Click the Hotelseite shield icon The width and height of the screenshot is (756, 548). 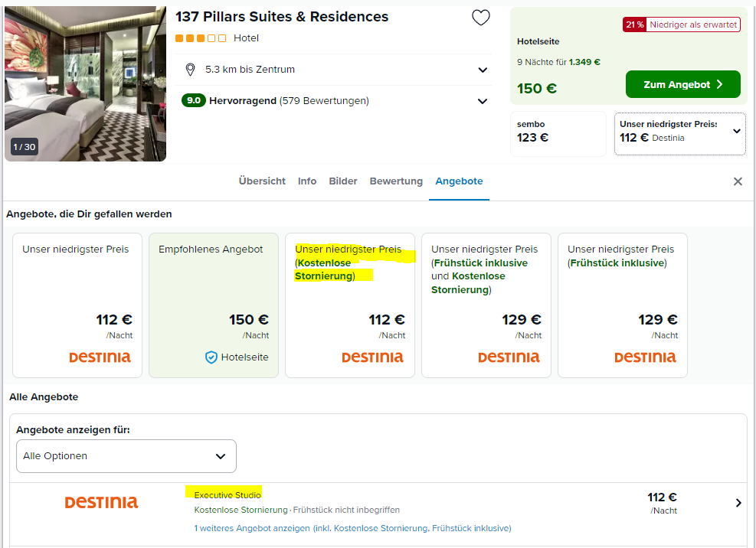coord(211,357)
